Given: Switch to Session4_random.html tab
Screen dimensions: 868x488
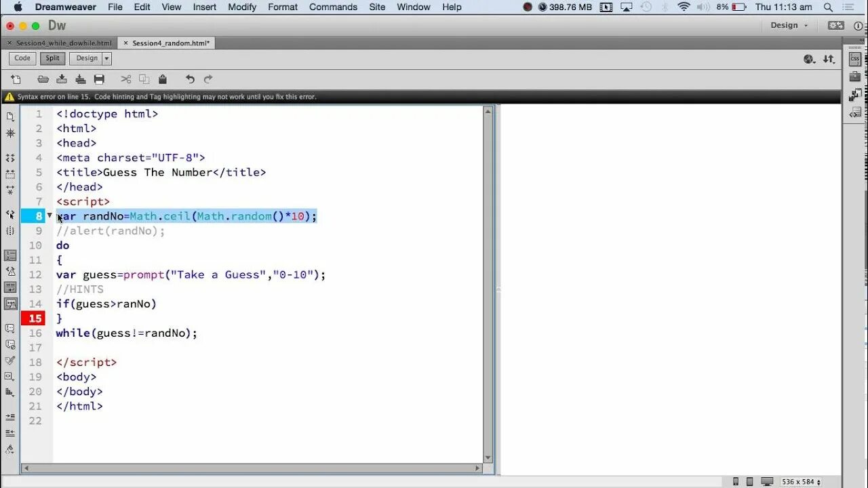Looking at the screenshot, I should [x=171, y=43].
